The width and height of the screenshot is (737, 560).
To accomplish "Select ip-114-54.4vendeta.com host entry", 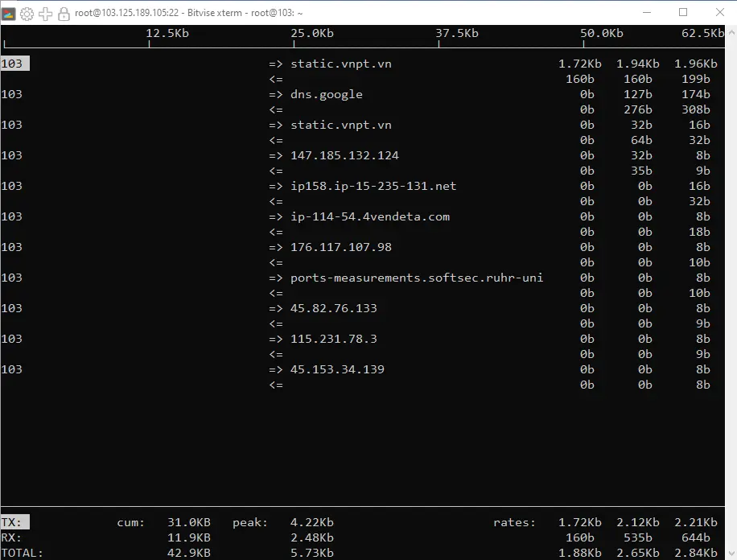I will tap(370, 216).
